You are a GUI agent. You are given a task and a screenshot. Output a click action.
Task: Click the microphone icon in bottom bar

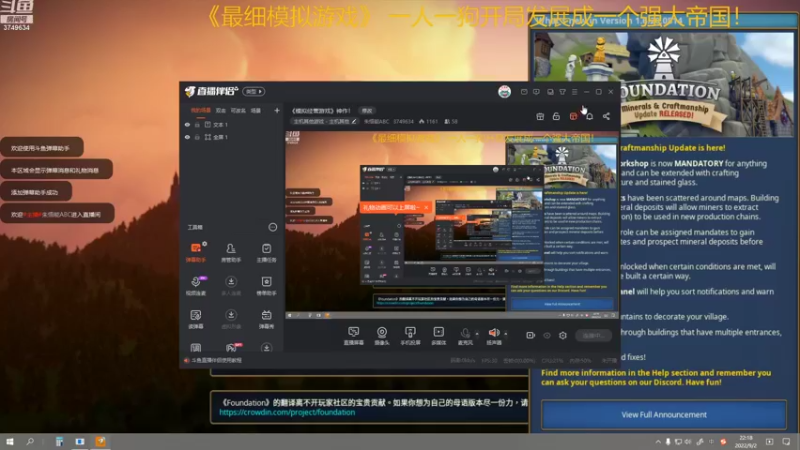465,334
